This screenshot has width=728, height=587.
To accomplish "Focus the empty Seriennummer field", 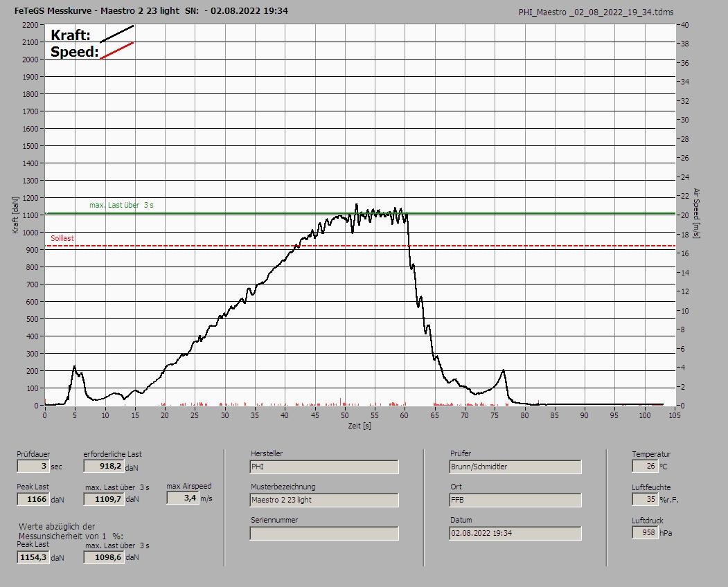I will pyautogui.click(x=324, y=534).
